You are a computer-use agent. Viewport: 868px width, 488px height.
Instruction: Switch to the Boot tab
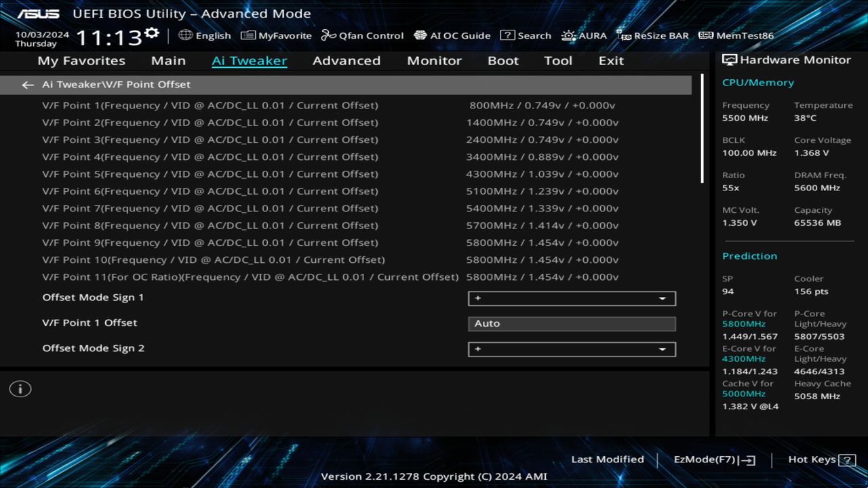[502, 60]
